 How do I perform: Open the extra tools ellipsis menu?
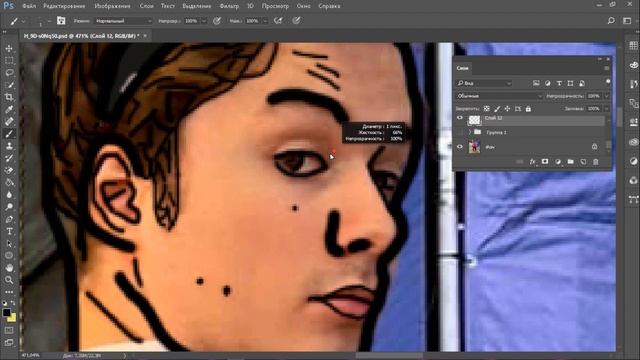pyautogui.click(x=9, y=292)
